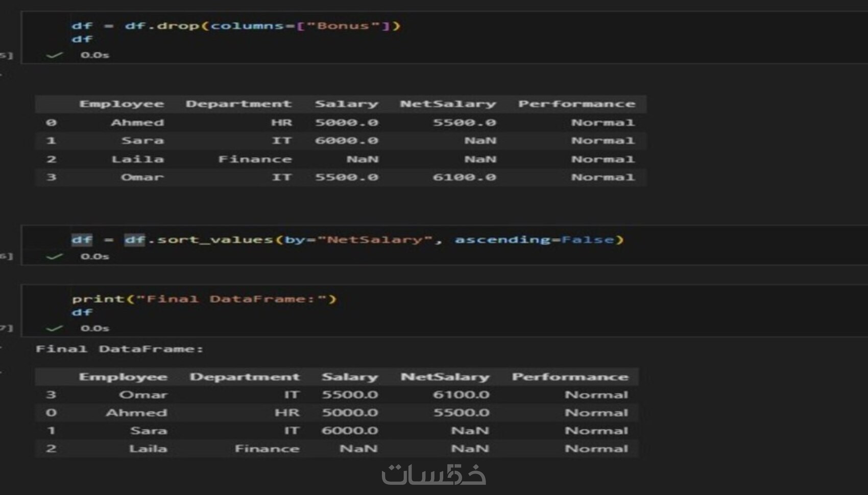Place cursor in print Final DataFrame code line
Viewport: 868px width, 495px height.
(204, 299)
